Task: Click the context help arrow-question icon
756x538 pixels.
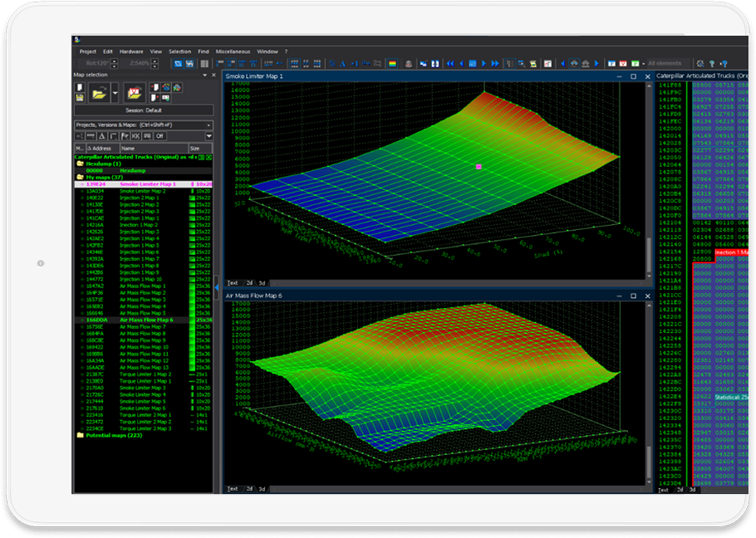Action: click(x=724, y=64)
